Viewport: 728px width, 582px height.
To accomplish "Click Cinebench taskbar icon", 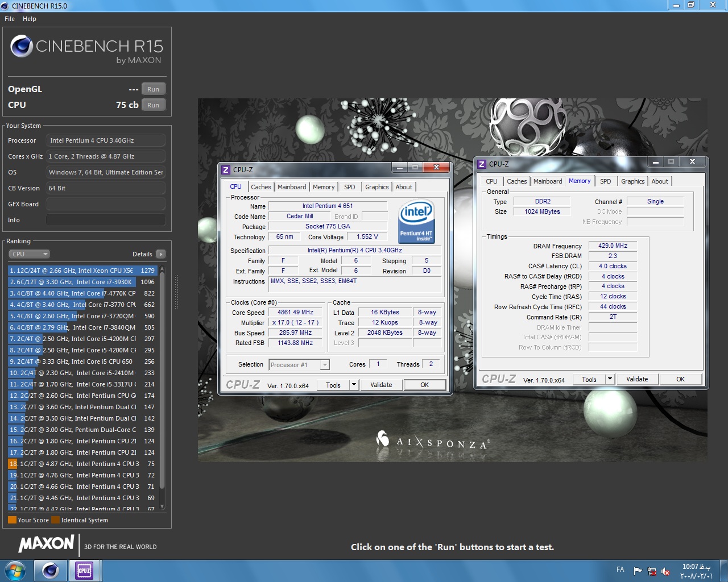I will pos(50,570).
